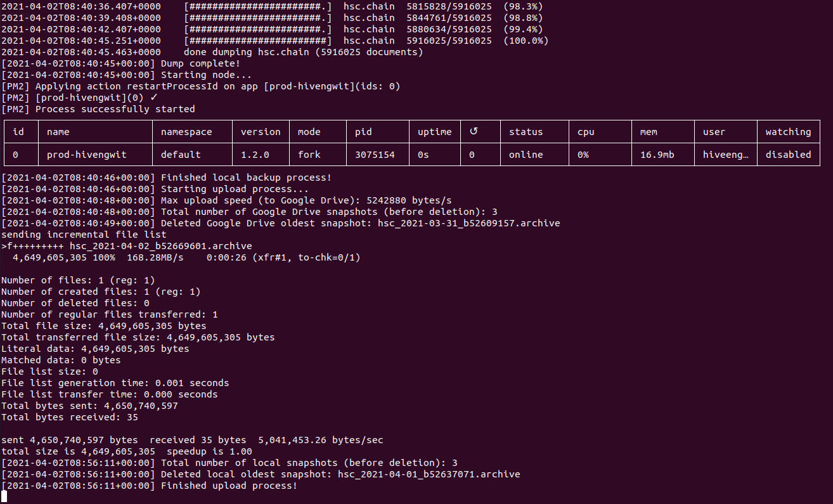Click the 'Finished upload process!' log line
833x504 pixels.
[x=229, y=486]
